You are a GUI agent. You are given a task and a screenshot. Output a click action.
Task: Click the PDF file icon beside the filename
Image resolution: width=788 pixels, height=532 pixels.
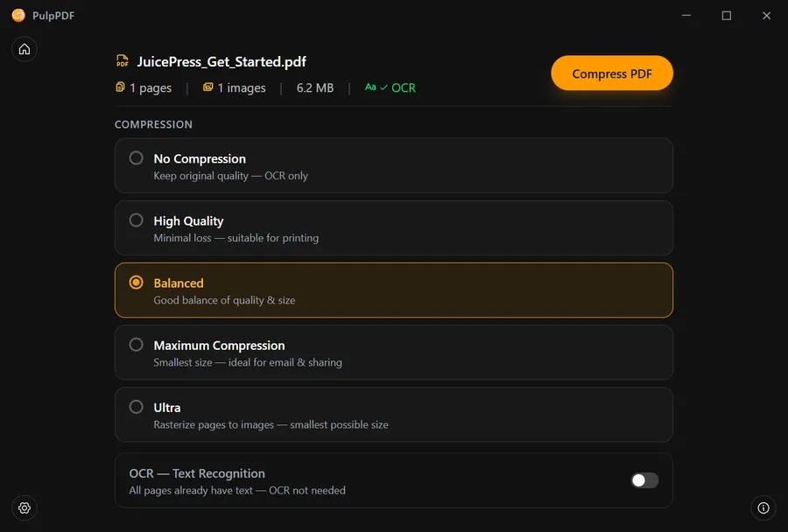tap(121, 61)
